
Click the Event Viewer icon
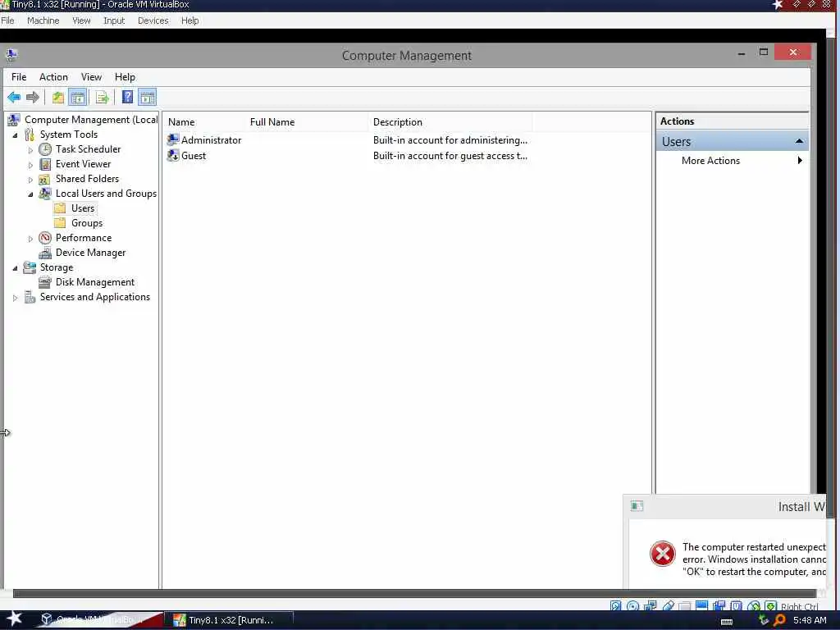pyautogui.click(x=46, y=164)
